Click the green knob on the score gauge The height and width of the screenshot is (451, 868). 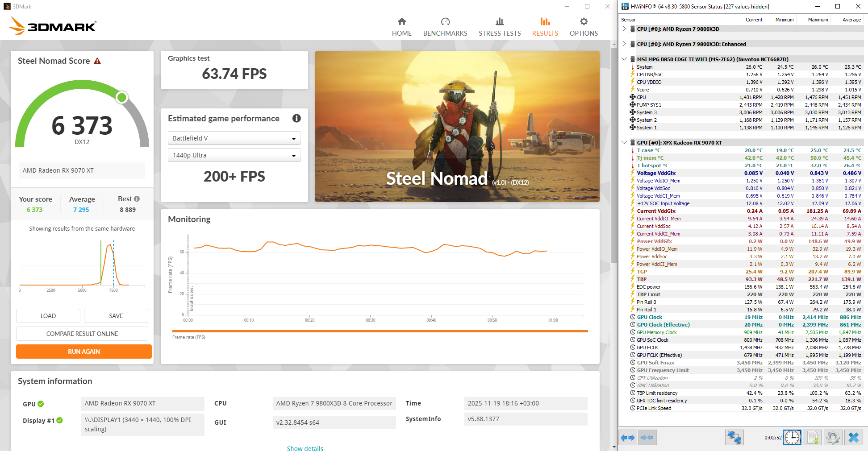coord(122,98)
